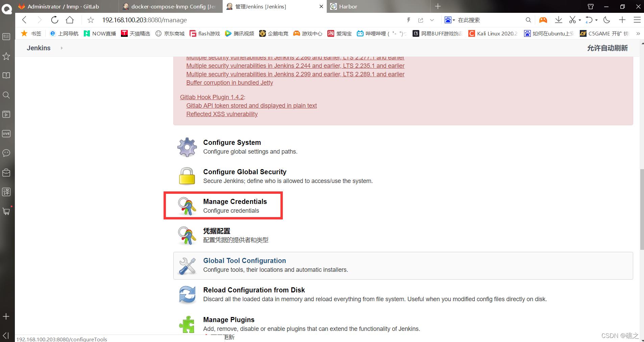Open the 京东商城 bookmark
Screen dimensions: 644x342
pos(170,33)
